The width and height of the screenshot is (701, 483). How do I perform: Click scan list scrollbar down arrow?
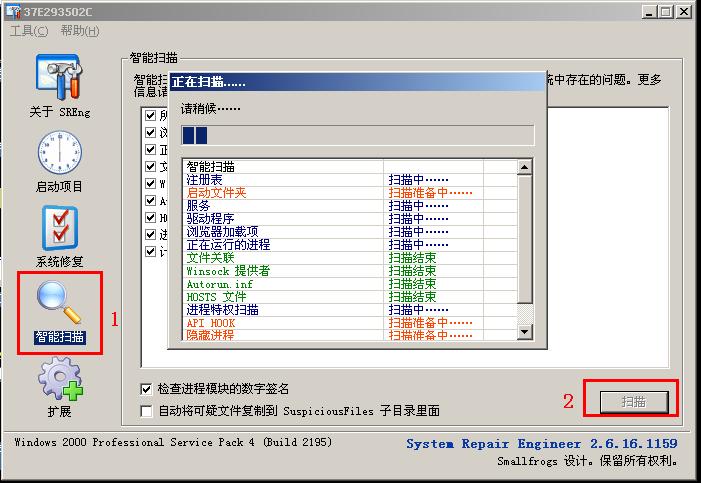coord(524,331)
